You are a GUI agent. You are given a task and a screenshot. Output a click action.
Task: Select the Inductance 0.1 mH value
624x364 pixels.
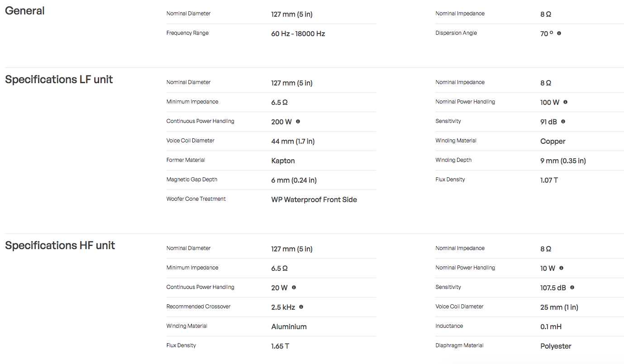[x=551, y=326]
